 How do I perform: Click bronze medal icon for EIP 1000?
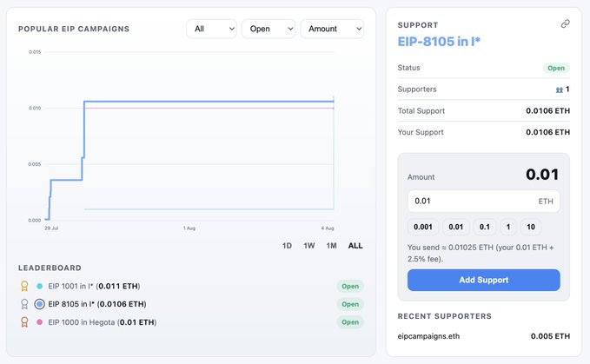point(24,322)
